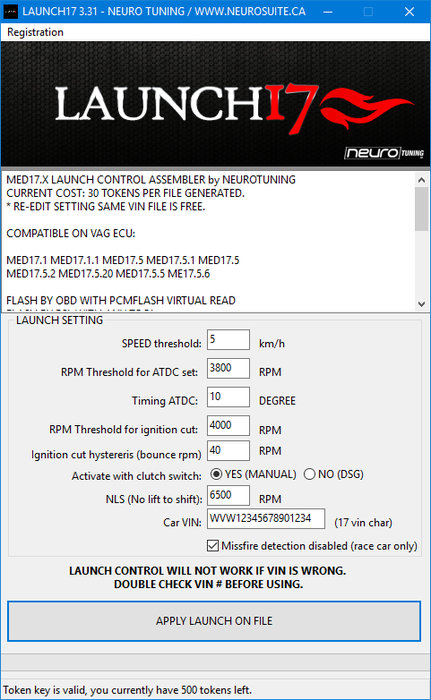The image size is (431, 700).
Task: Click 'FLASH BY OBD WITH PCMFLASH VIRTUAL READ' line
Action: (121, 300)
